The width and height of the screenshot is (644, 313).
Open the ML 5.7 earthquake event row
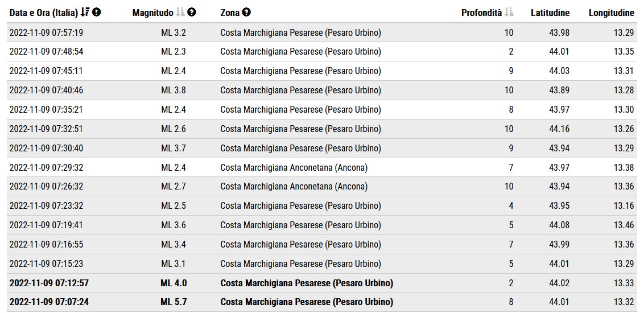tap(322, 302)
